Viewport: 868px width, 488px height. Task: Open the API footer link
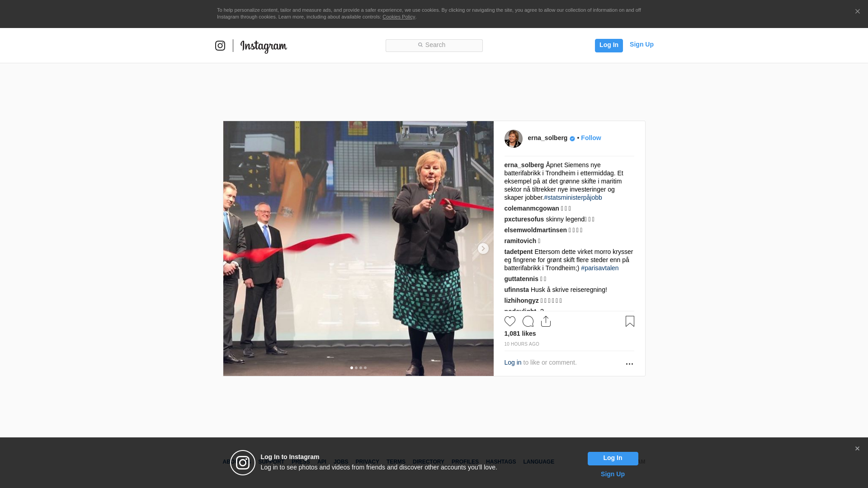click(x=321, y=462)
